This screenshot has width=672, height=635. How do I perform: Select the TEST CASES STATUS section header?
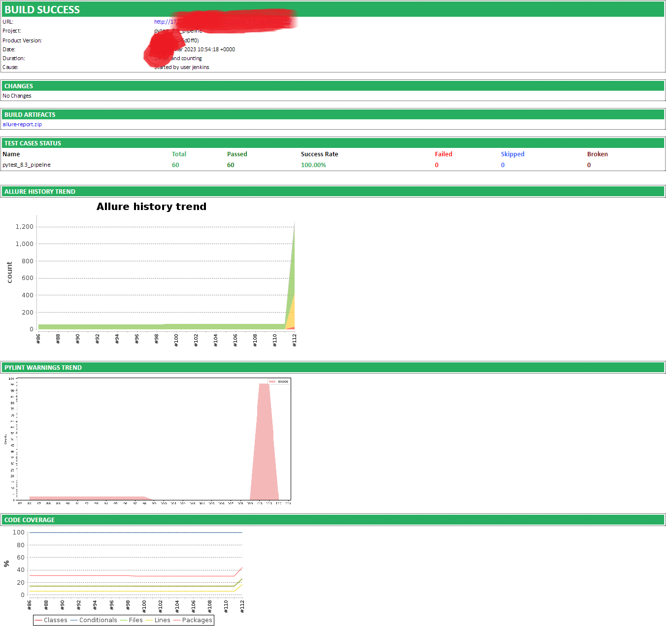(x=333, y=143)
